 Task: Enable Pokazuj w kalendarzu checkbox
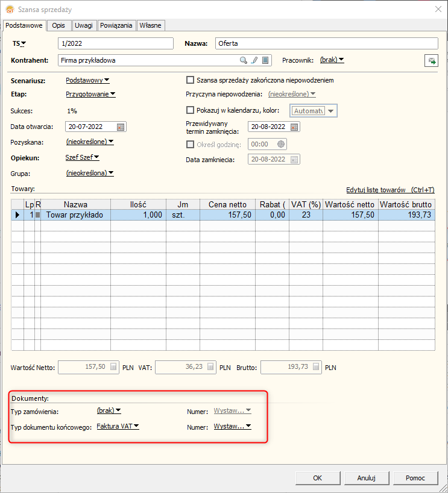click(x=190, y=110)
